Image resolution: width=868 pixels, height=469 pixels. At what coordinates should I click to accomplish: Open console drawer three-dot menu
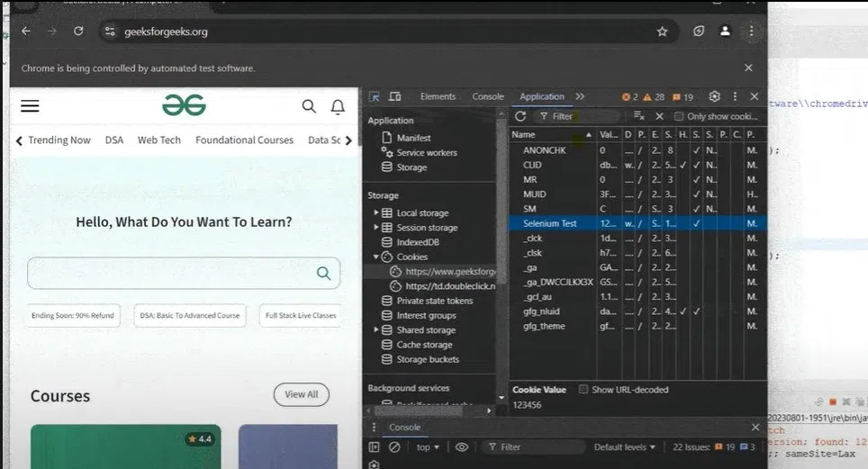coord(374,427)
